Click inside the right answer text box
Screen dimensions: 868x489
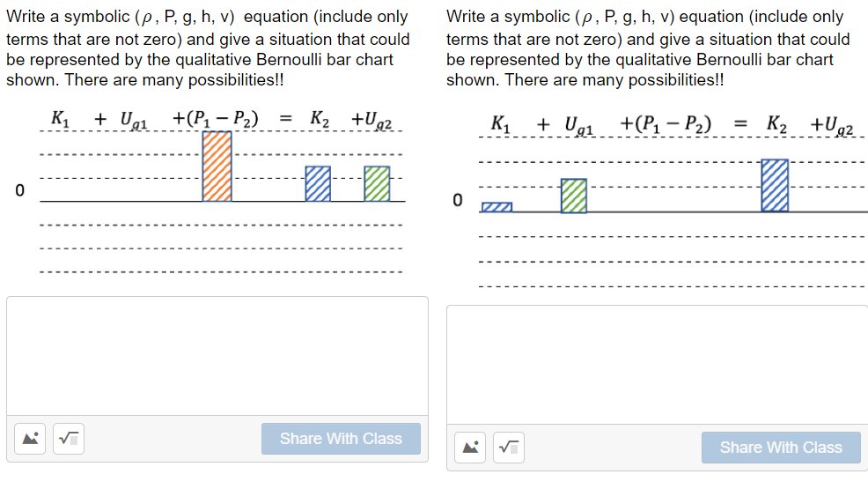657,364
